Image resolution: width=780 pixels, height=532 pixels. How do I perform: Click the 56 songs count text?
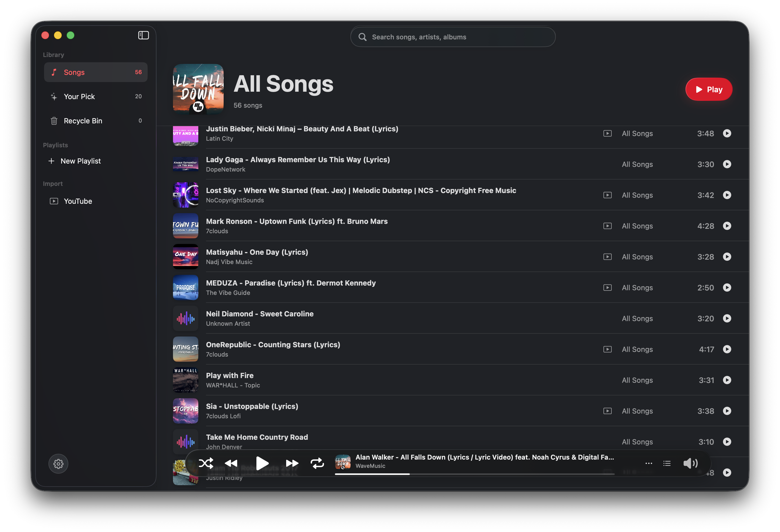(248, 105)
